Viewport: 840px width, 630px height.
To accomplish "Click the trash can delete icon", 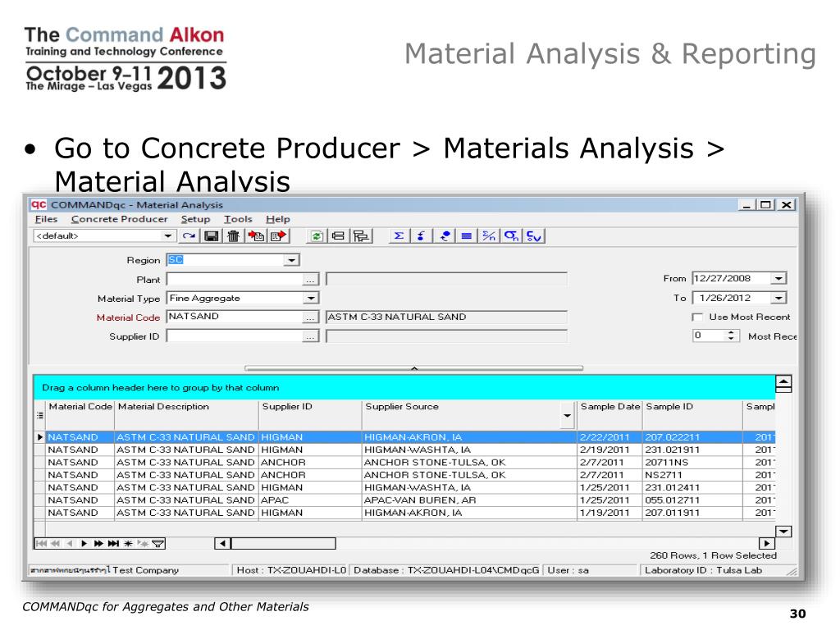I will coord(233,235).
